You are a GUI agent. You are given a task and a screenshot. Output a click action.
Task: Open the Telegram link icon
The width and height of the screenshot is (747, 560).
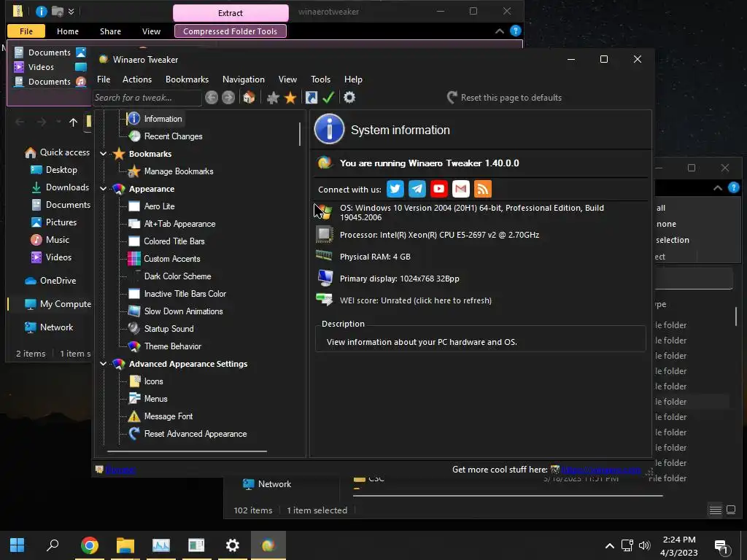(x=417, y=189)
